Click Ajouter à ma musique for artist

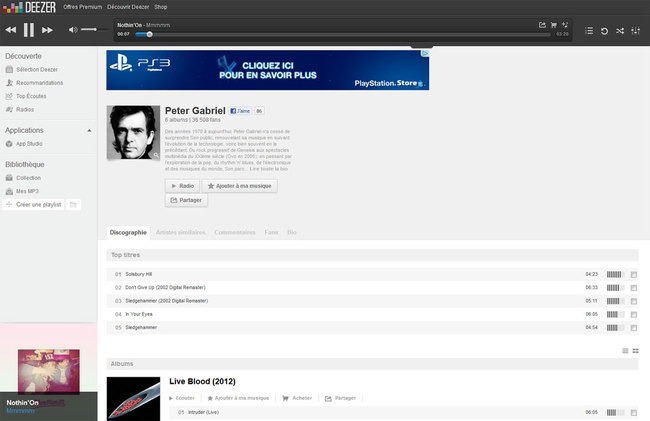tap(240, 186)
